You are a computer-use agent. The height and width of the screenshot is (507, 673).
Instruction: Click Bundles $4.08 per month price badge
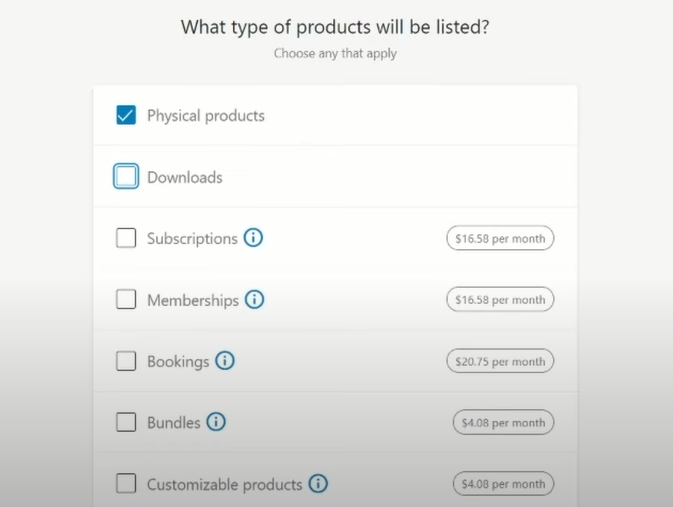[x=503, y=422]
